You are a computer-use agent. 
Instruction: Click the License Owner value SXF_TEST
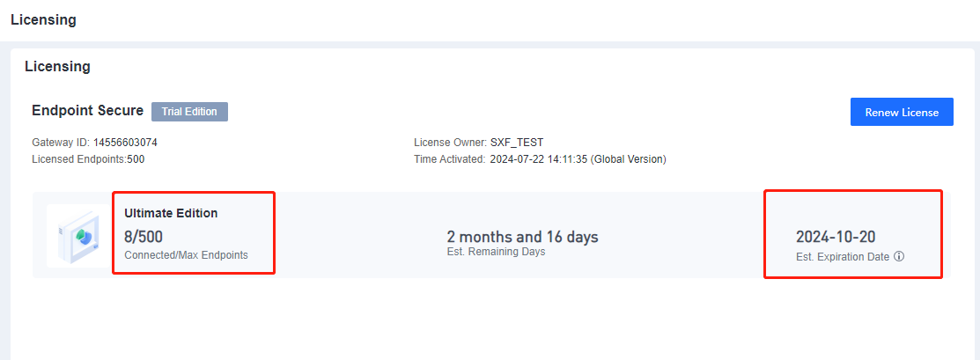(517, 143)
